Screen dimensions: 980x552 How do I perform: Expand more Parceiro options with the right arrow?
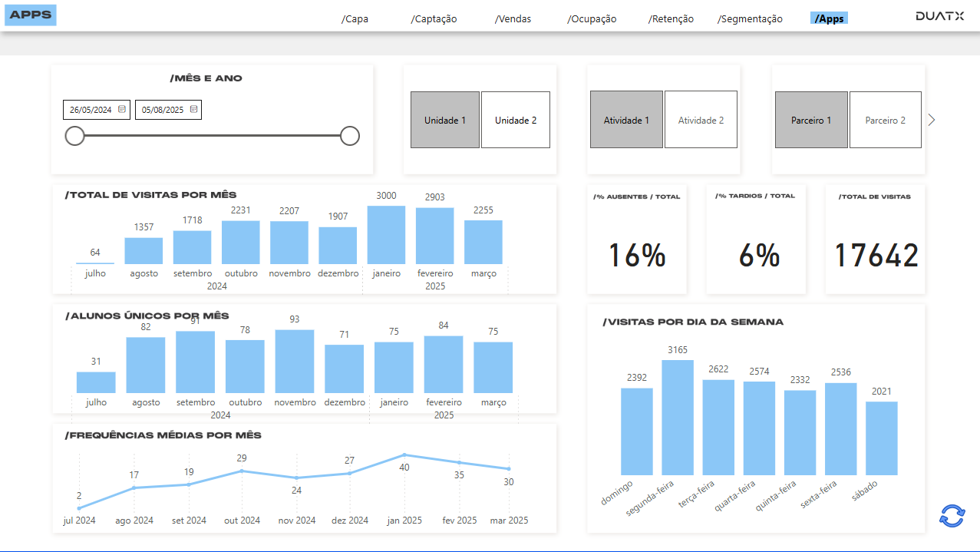click(x=931, y=119)
